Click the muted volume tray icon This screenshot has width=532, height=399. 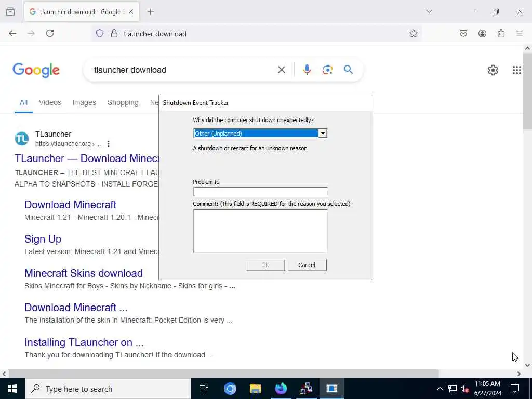coord(464,389)
